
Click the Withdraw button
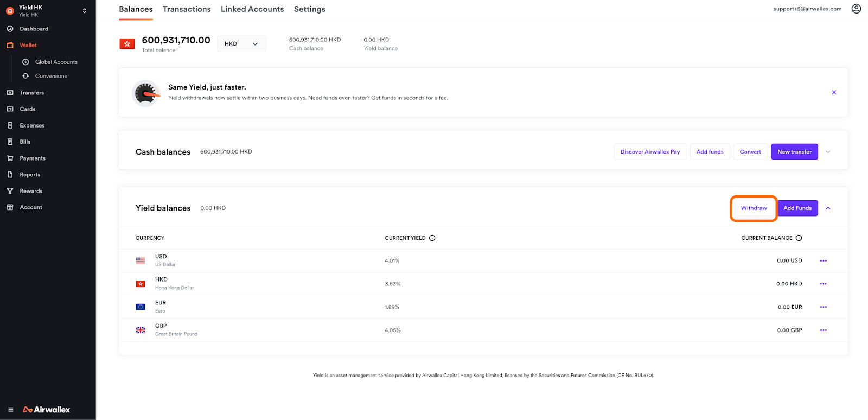[x=754, y=208]
